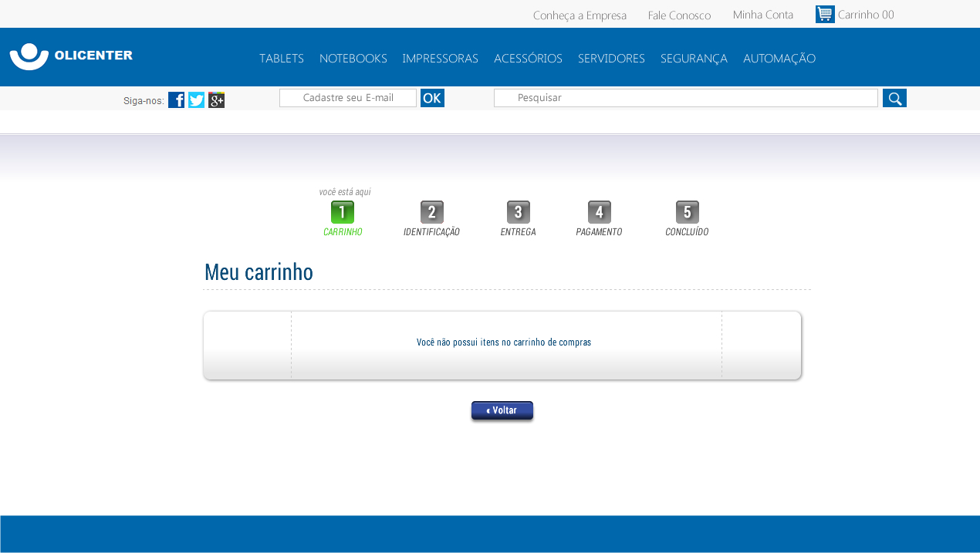
Task: Focus the Cadastre seu E-mail field
Action: [348, 98]
